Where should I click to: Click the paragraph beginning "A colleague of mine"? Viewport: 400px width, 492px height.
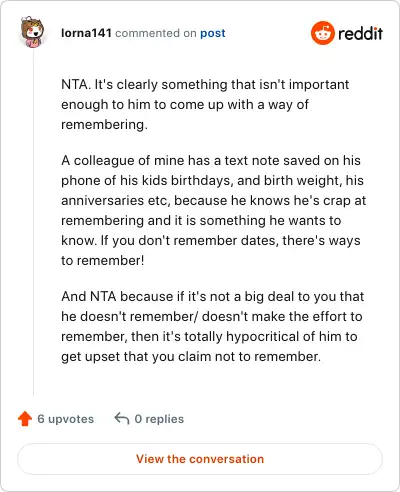(x=213, y=210)
